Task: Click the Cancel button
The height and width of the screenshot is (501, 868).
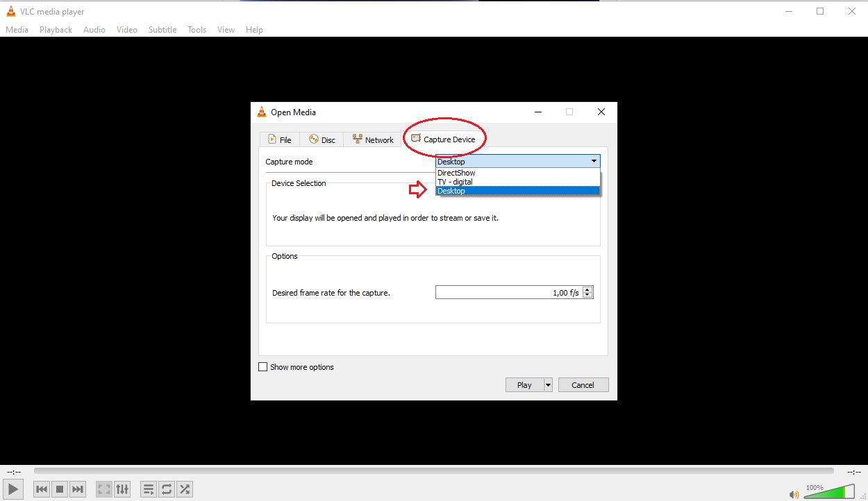Action: click(583, 385)
